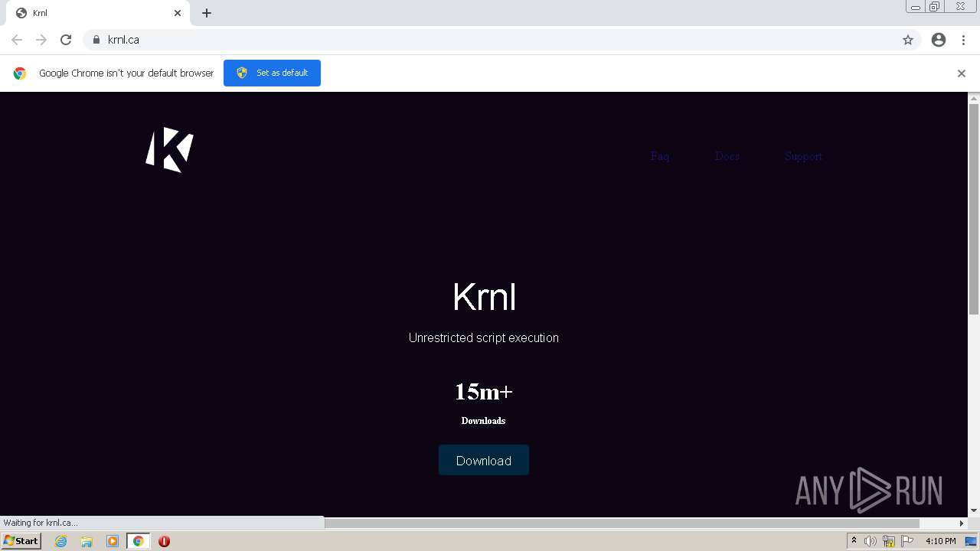Click scrollbar down arrow
Image resolution: width=980 pixels, height=551 pixels.
(974, 510)
